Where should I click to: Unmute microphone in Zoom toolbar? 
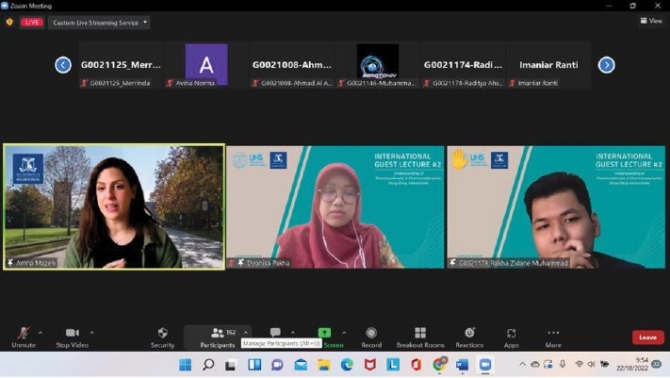pos(24,337)
